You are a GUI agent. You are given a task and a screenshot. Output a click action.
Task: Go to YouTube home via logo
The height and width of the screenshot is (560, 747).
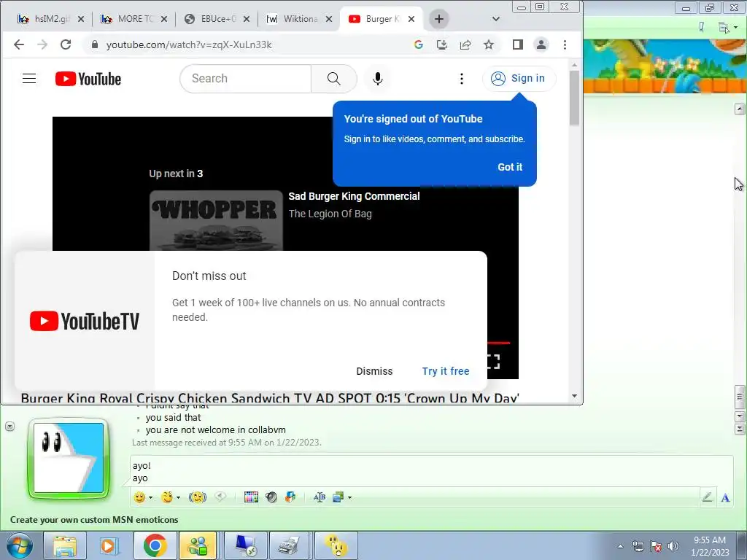(88, 79)
